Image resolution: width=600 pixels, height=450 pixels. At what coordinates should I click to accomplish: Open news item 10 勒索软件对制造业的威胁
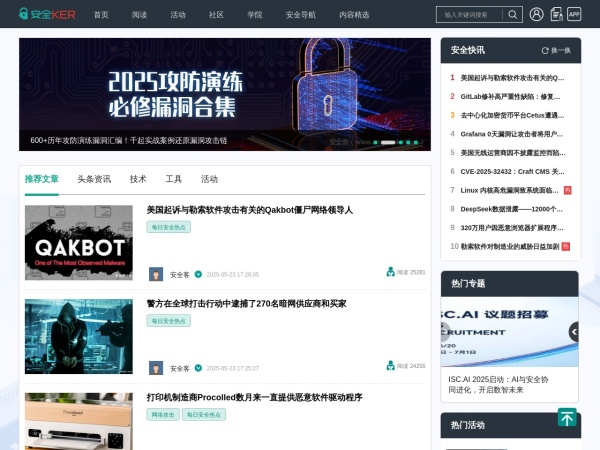pos(510,246)
